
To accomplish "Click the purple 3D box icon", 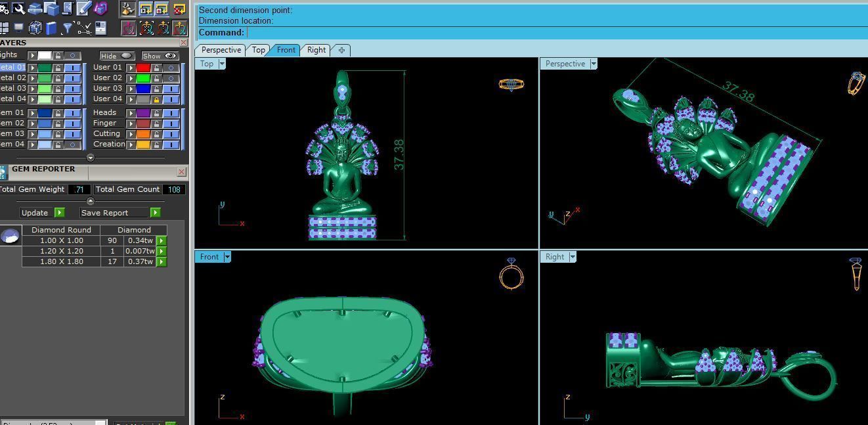I will (x=100, y=9).
